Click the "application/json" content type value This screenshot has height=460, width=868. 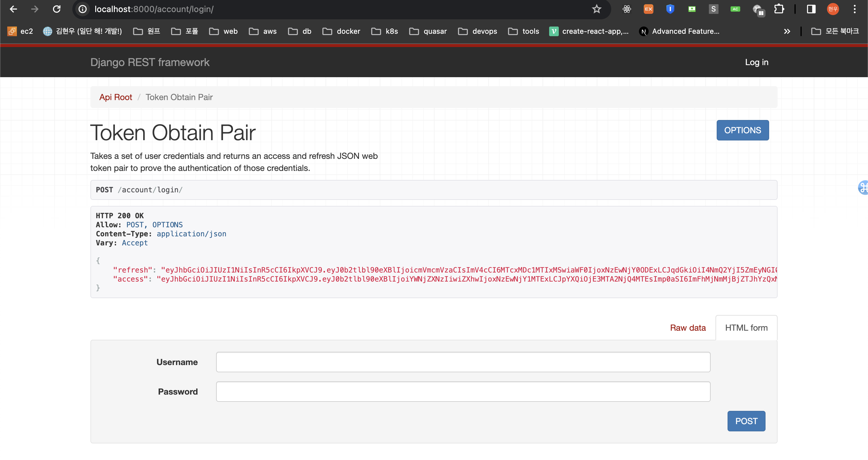pos(191,234)
